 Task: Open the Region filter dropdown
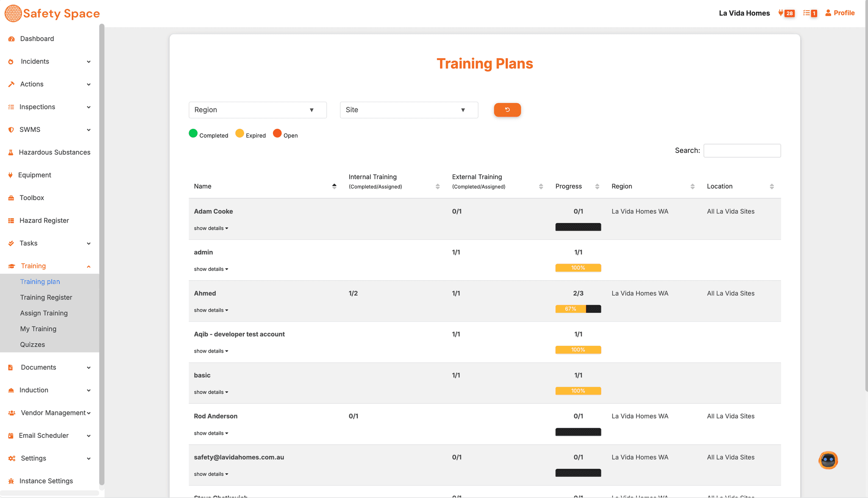pos(258,110)
